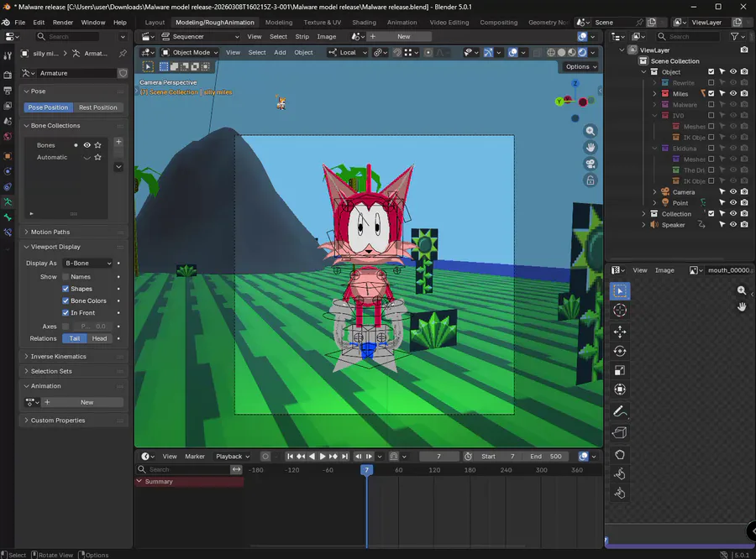
Task: Select the Select Box tool in image editor
Action: click(620, 290)
